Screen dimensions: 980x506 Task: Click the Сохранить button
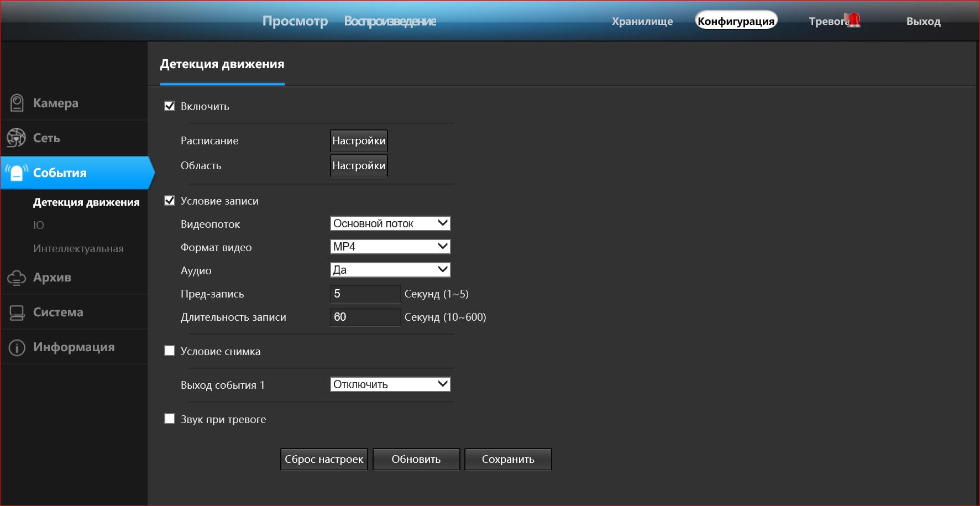coord(508,459)
